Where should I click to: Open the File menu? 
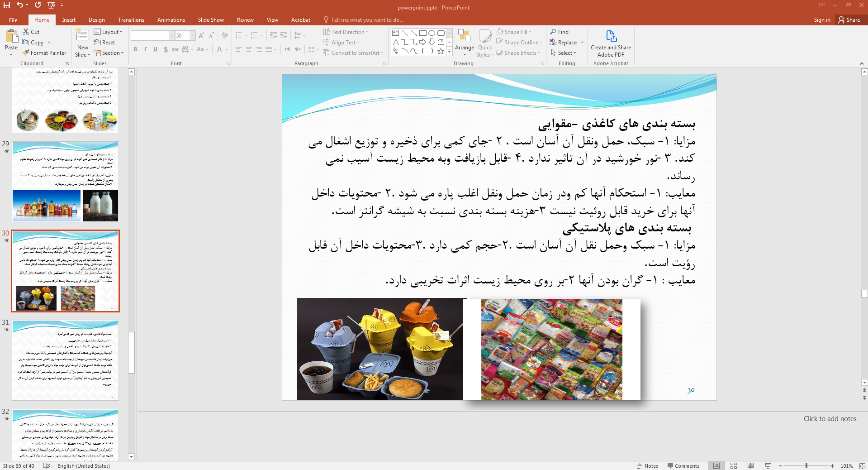pos(13,20)
